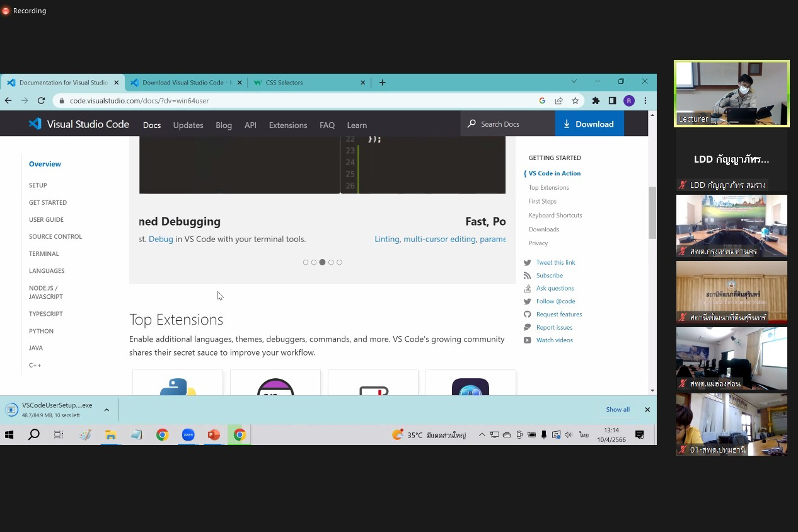798x532 pixels.
Task: Expand LANGUAGES in the docs sidebar
Action: pyautogui.click(x=47, y=270)
